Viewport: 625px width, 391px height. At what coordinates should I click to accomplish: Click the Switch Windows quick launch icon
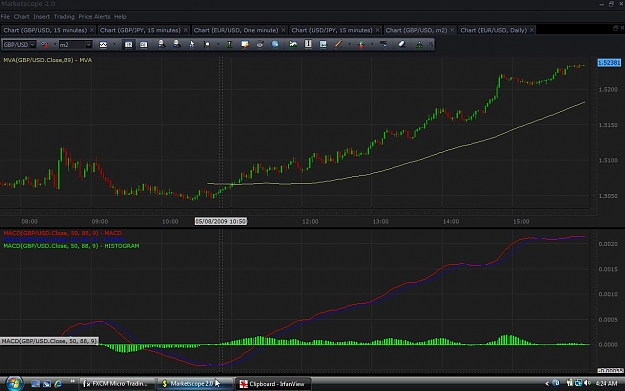(47, 384)
